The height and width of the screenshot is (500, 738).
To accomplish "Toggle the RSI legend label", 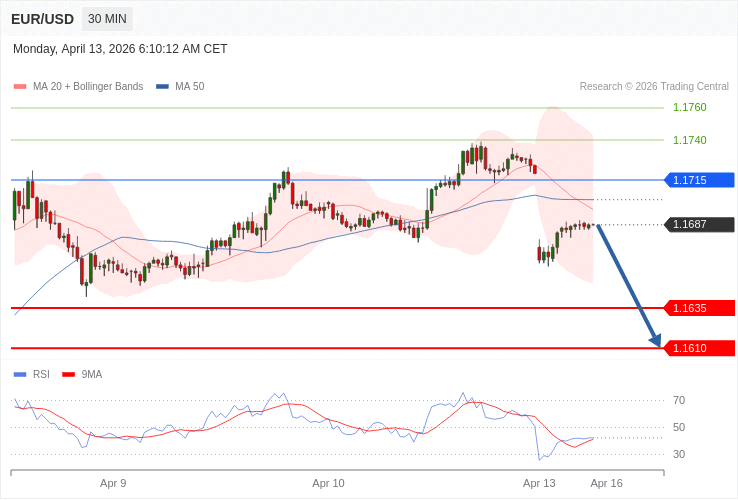I will pos(41,375).
